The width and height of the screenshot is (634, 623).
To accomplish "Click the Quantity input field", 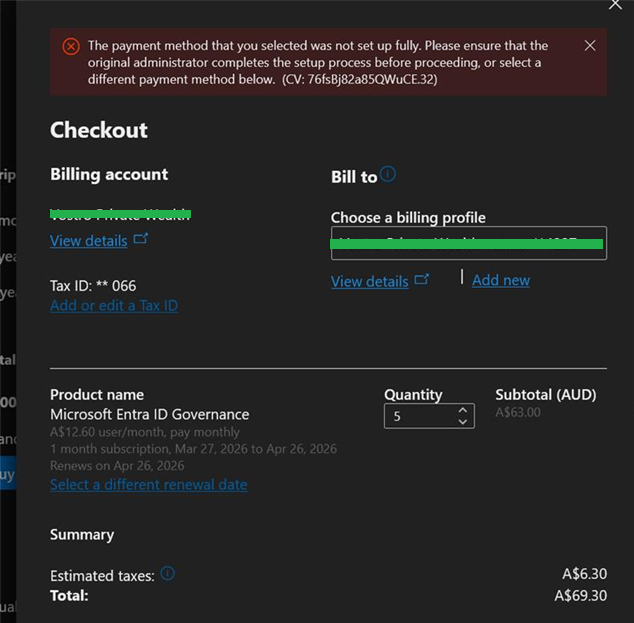I will coord(429,416).
